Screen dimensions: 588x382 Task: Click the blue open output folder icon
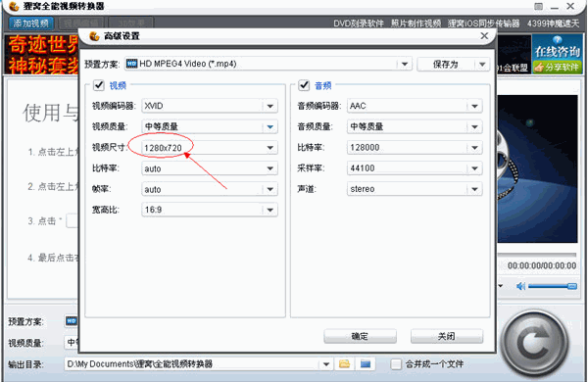(366, 363)
